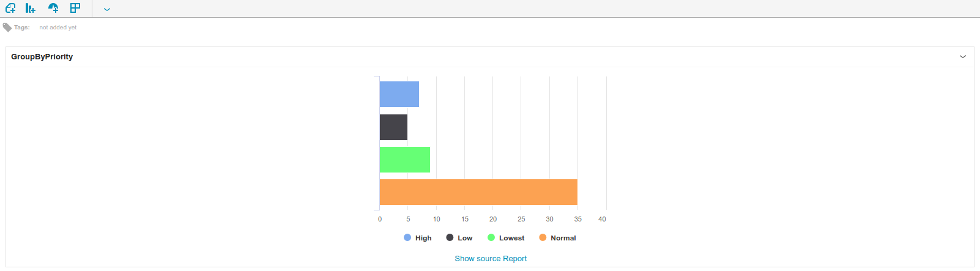Click the GroupByPriority widget title
This screenshot has height=271, width=980.
pyautogui.click(x=42, y=57)
